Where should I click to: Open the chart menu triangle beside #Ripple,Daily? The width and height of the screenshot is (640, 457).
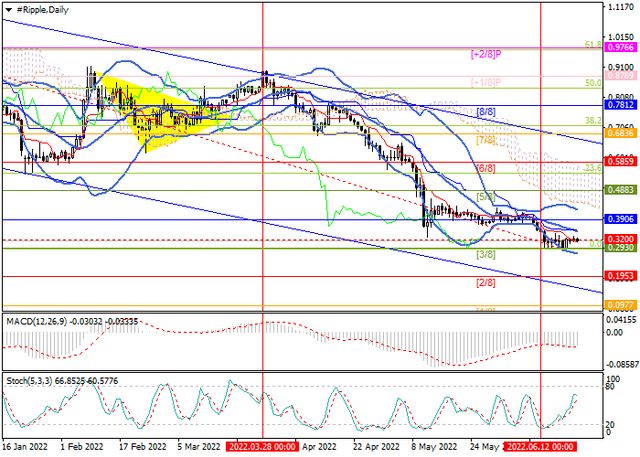point(8,10)
